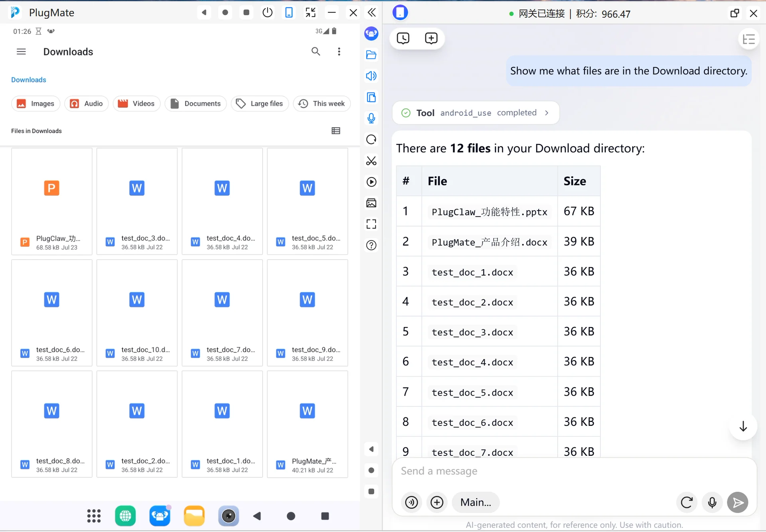
Task: Click the back triangle in PlugMate title bar
Action: [204, 12]
